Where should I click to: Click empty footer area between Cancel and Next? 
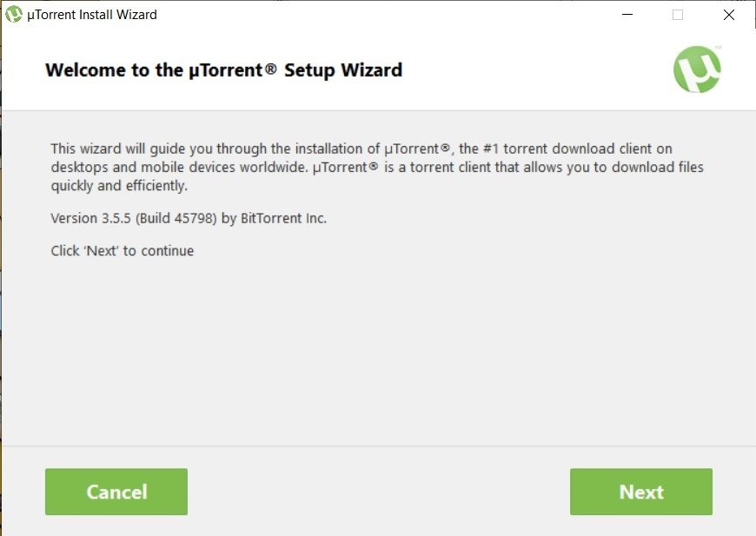click(x=379, y=492)
